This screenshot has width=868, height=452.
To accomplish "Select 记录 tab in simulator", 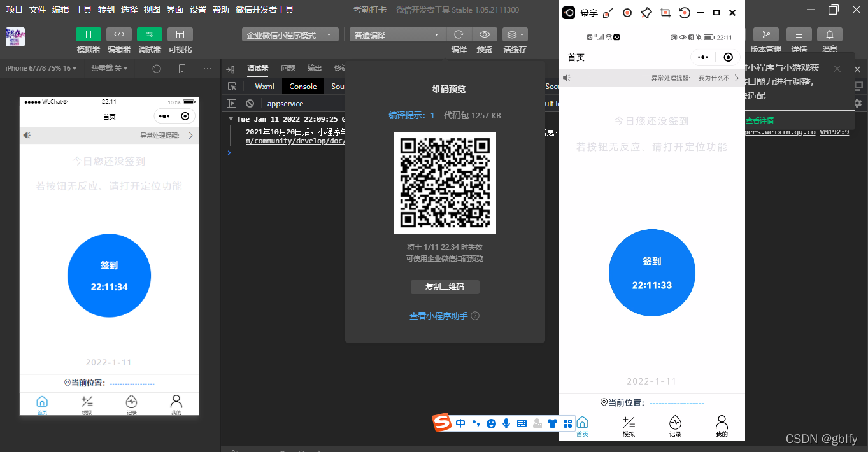I will (x=131, y=405).
